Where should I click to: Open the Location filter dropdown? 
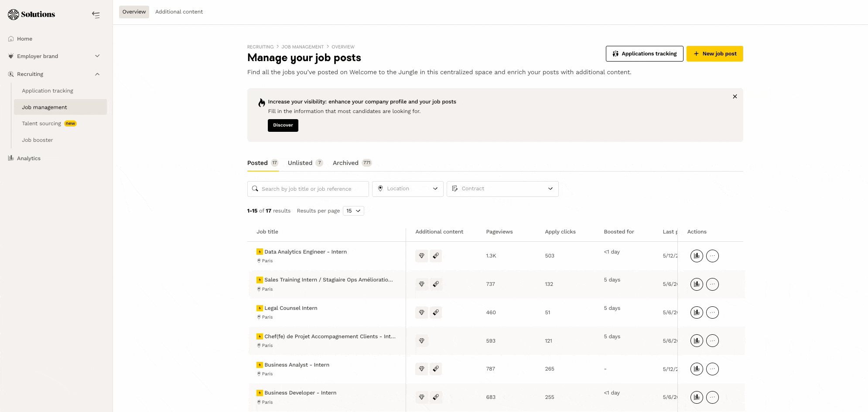(408, 189)
